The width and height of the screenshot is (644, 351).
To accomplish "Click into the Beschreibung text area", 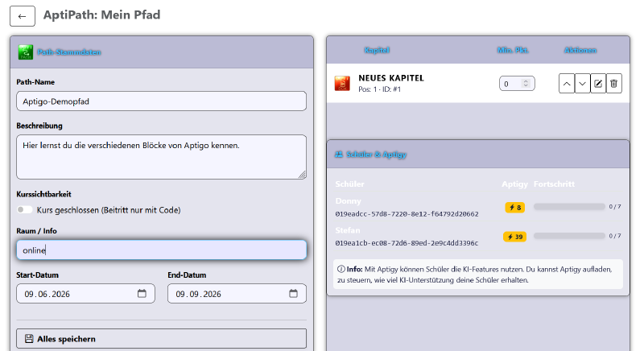I will tap(162, 157).
